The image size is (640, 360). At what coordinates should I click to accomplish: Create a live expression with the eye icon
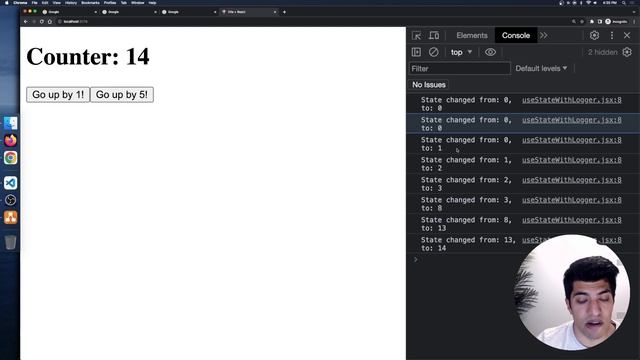point(490,52)
